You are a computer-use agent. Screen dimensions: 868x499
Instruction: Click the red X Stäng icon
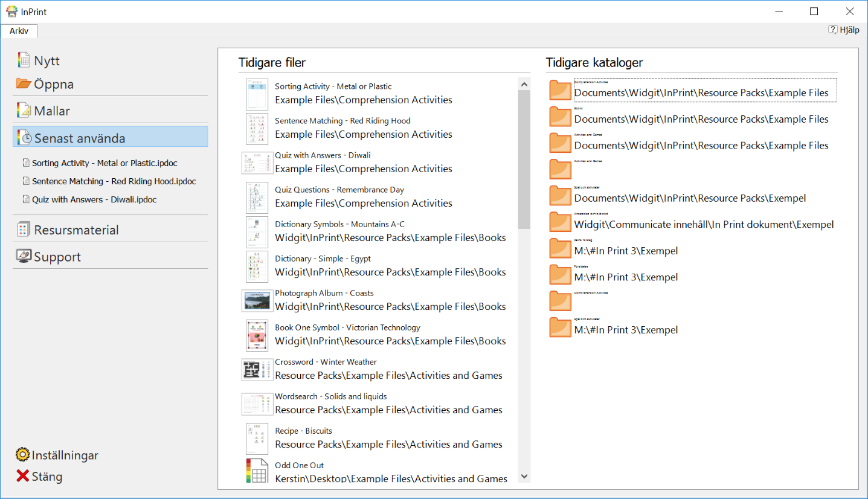23,476
